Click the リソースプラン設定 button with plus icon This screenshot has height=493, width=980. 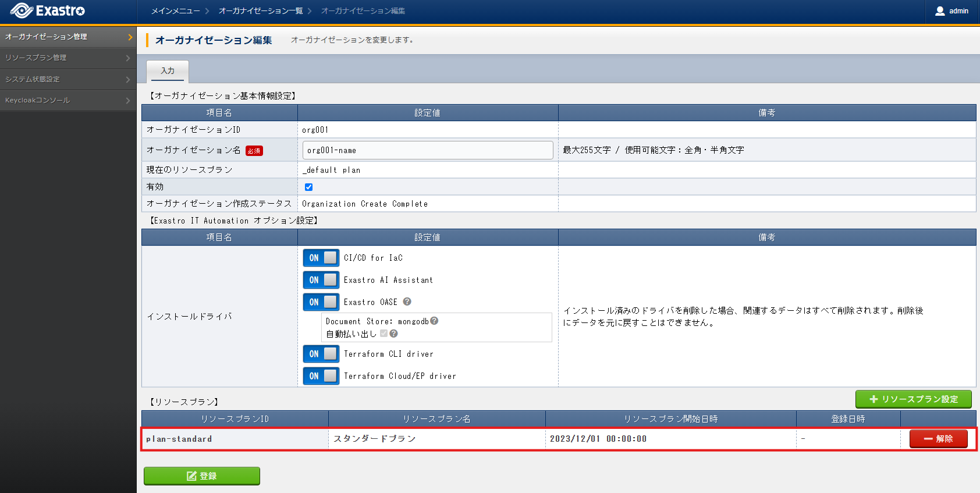click(913, 399)
